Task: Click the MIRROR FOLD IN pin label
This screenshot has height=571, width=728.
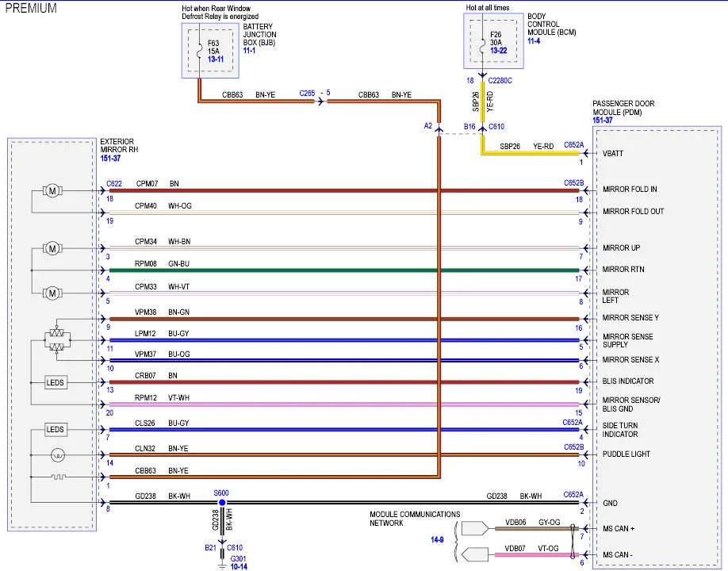Action: click(630, 190)
